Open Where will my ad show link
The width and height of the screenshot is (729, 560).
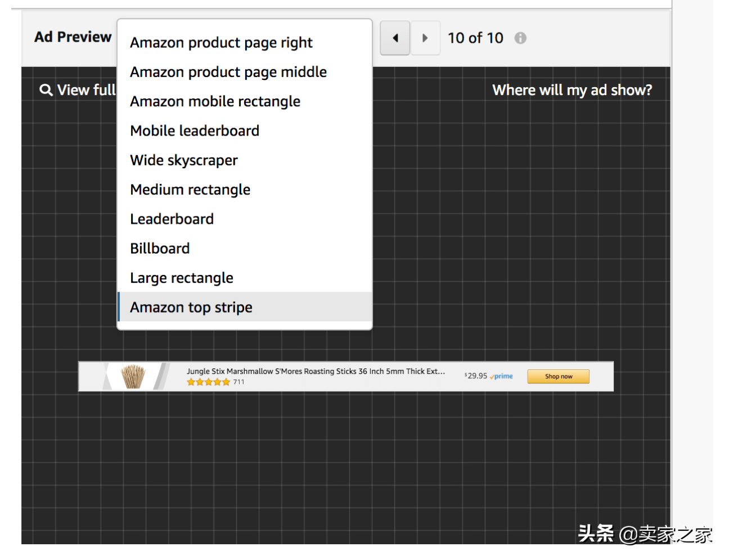(572, 90)
